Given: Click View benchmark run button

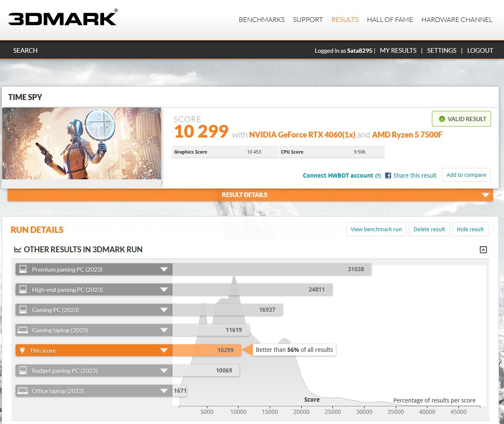Looking at the screenshot, I should 376,229.
